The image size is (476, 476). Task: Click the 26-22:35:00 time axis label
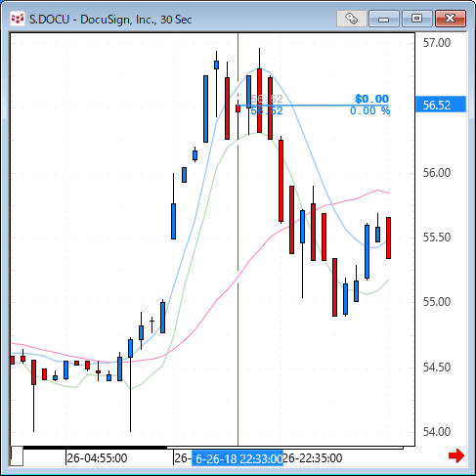313,458
